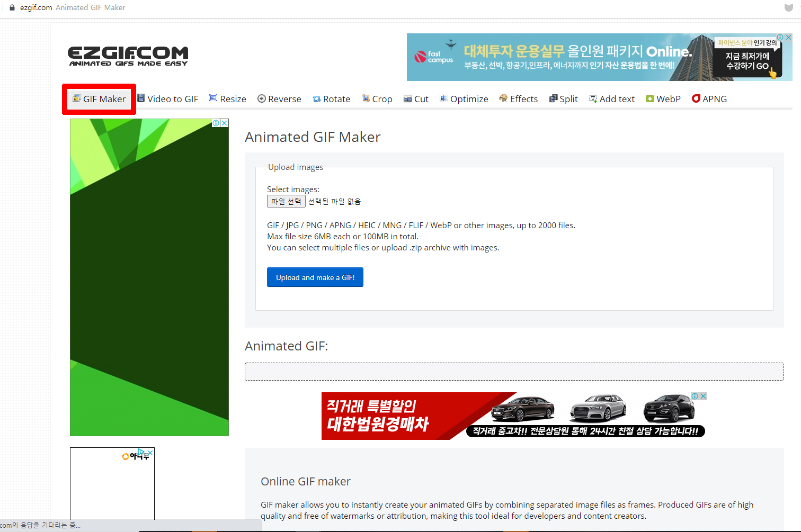Click the 선택된 파일 없음 file status text
Screen dimensions: 801x532
pyautogui.click(x=334, y=202)
